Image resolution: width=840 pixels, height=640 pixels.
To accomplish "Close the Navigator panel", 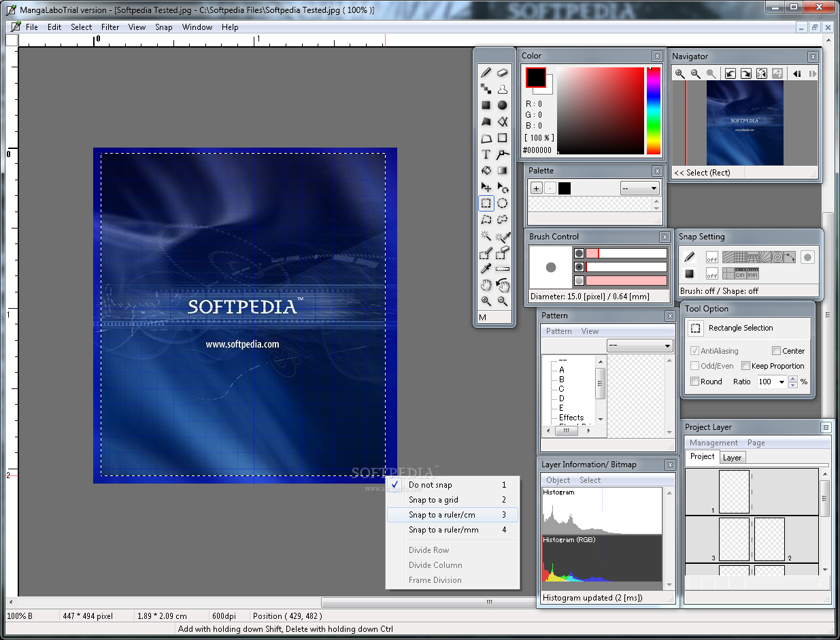I will tap(813, 57).
